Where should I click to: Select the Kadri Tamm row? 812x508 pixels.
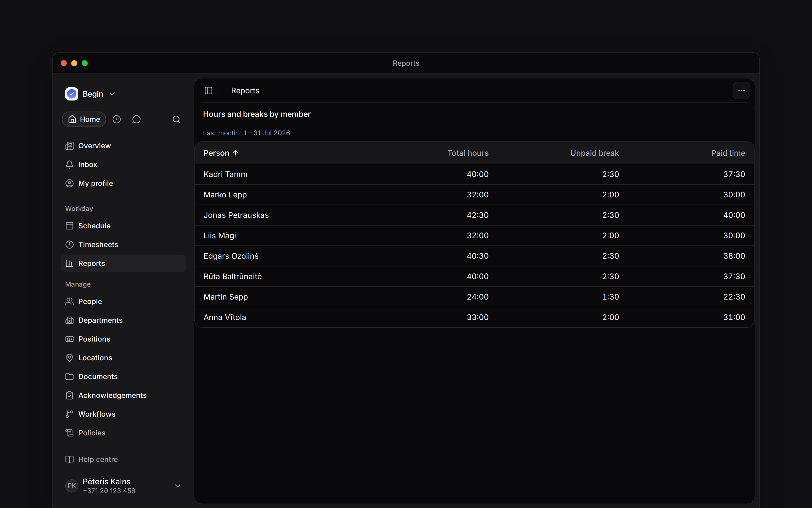coord(474,174)
